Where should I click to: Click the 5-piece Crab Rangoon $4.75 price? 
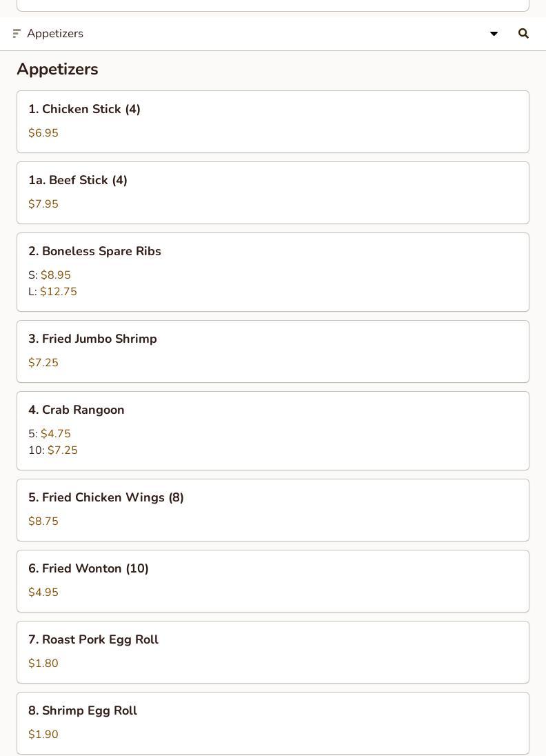[x=56, y=434]
